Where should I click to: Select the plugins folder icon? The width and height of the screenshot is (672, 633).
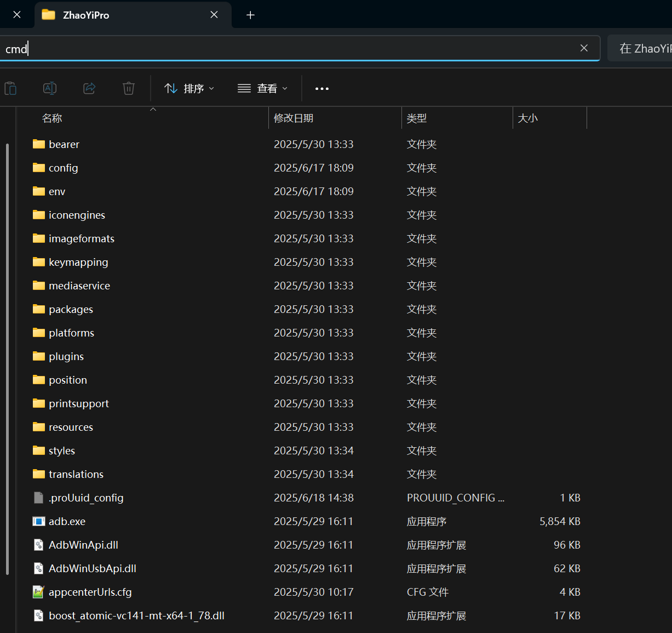point(38,356)
